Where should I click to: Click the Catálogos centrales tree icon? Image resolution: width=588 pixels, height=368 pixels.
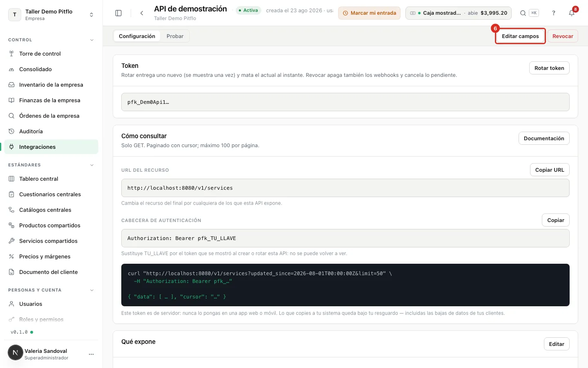click(11, 210)
